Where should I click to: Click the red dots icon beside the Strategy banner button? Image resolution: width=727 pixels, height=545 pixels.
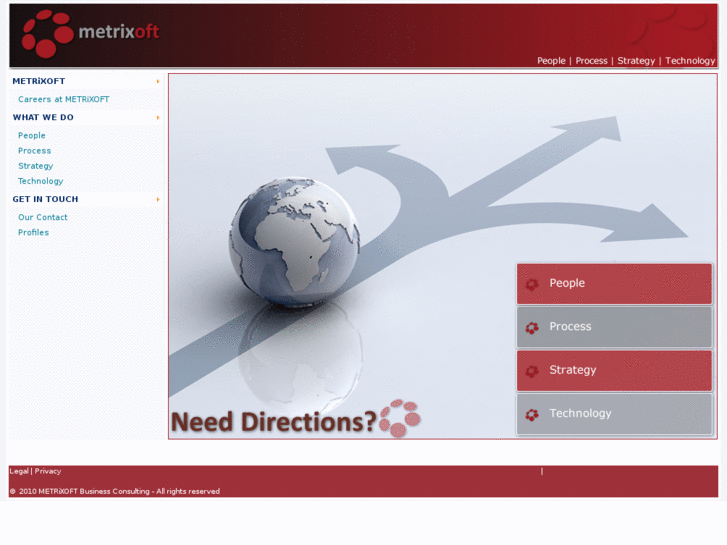pyautogui.click(x=532, y=371)
